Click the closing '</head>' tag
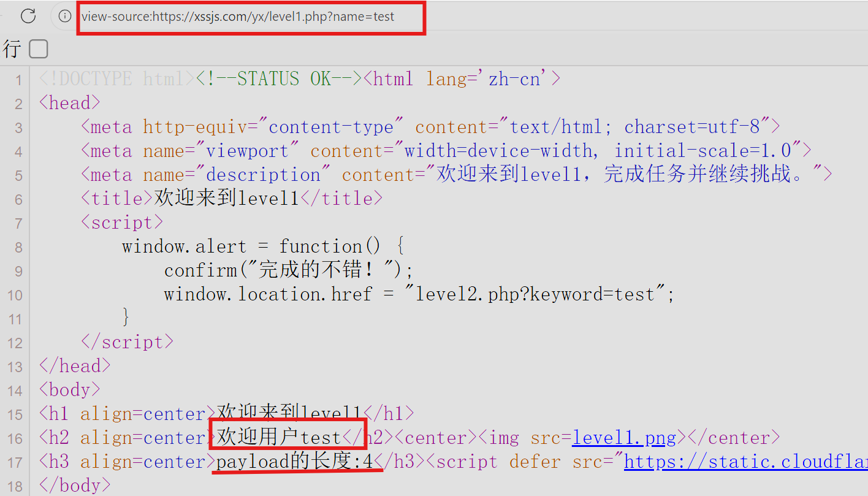868x496 pixels. point(75,366)
